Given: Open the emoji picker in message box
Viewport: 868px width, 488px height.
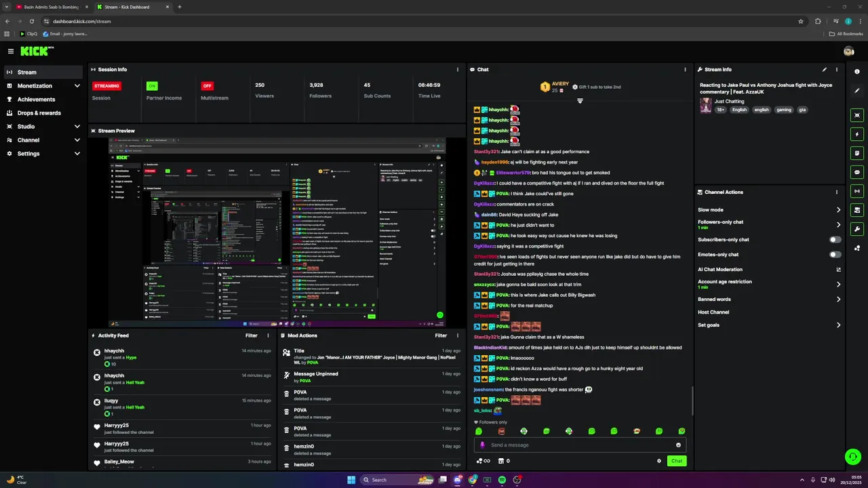Looking at the screenshot, I should pyautogui.click(x=678, y=445).
